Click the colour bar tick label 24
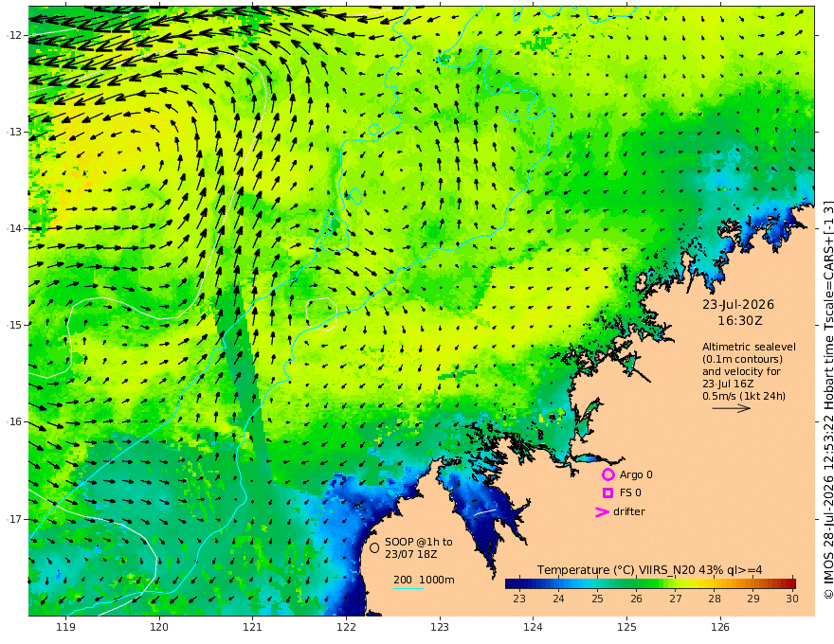Screen dimensions: 834x644 (x=558, y=599)
